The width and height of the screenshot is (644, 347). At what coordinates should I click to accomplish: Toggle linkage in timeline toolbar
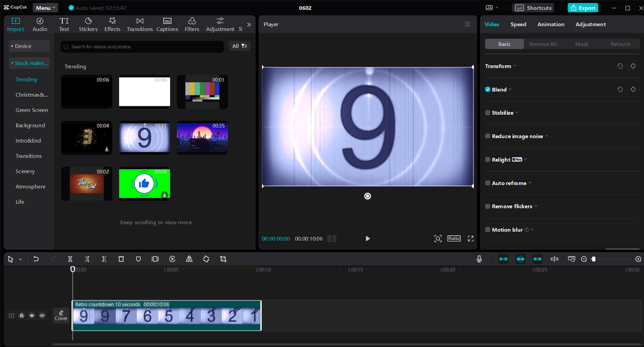pyautogui.click(x=537, y=259)
